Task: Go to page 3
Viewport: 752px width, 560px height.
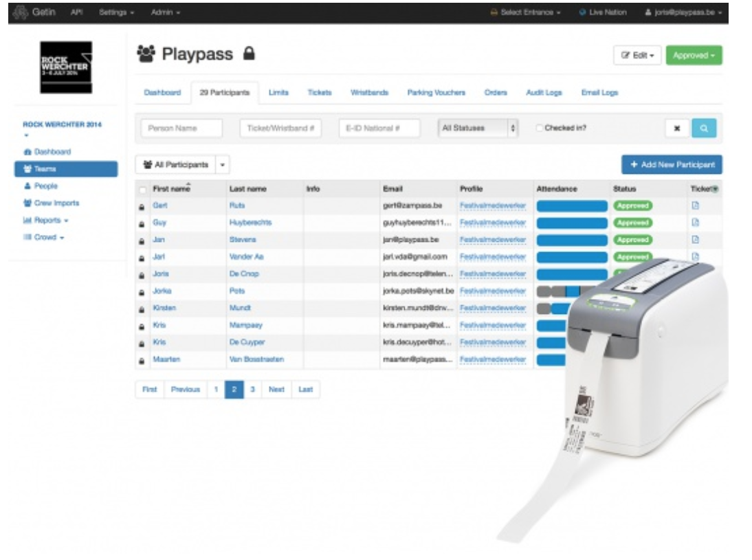Action: 252,390
